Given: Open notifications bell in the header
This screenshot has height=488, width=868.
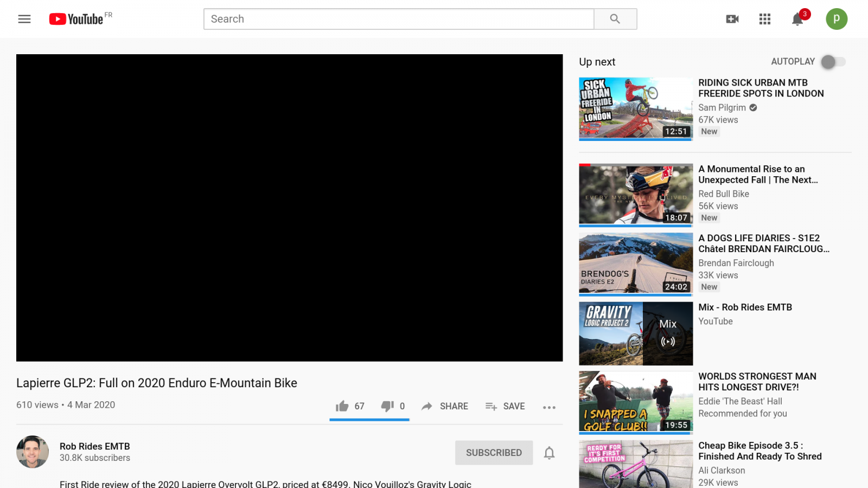Looking at the screenshot, I should (797, 20).
